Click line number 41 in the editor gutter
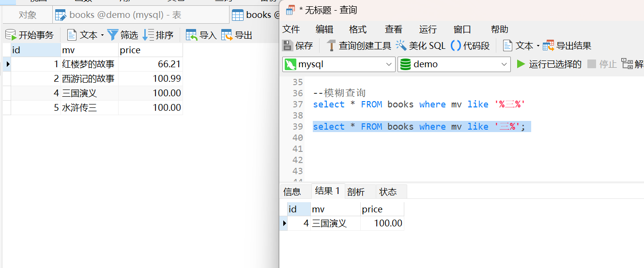The height and width of the screenshot is (268, 644). coord(297,149)
